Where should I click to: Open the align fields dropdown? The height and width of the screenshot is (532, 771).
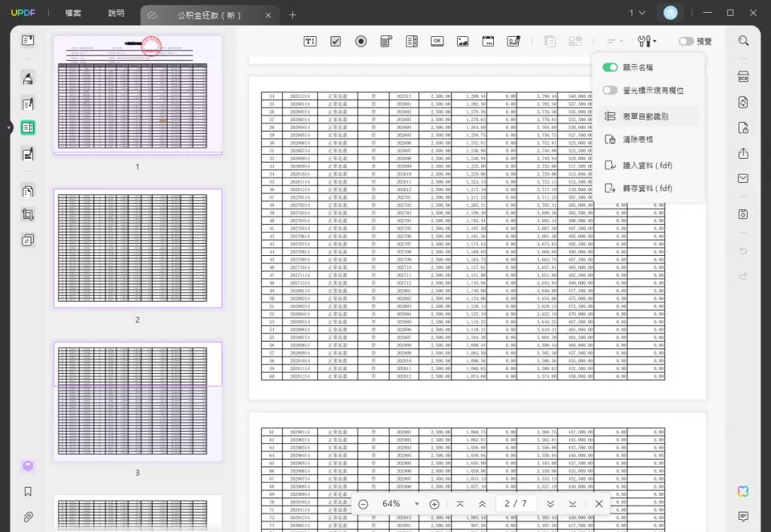tap(615, 41)
